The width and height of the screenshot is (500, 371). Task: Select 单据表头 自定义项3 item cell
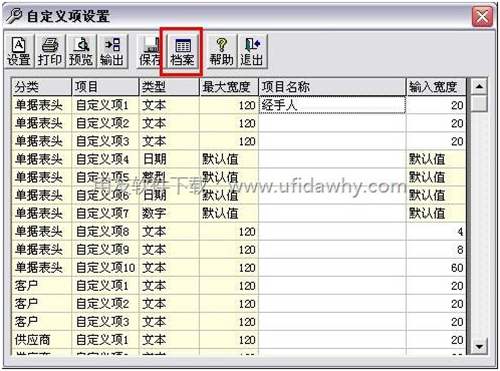coord(105,141)
